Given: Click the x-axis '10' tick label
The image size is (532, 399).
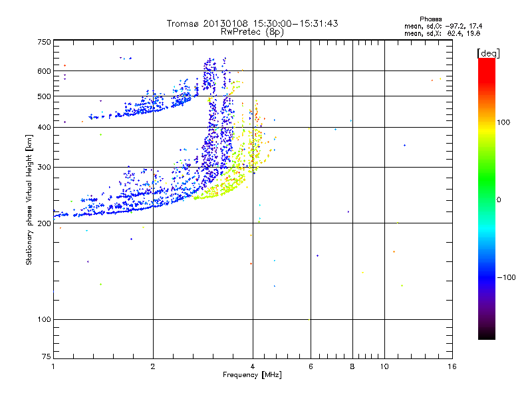Looking at the screenshot, I should 384,366.
